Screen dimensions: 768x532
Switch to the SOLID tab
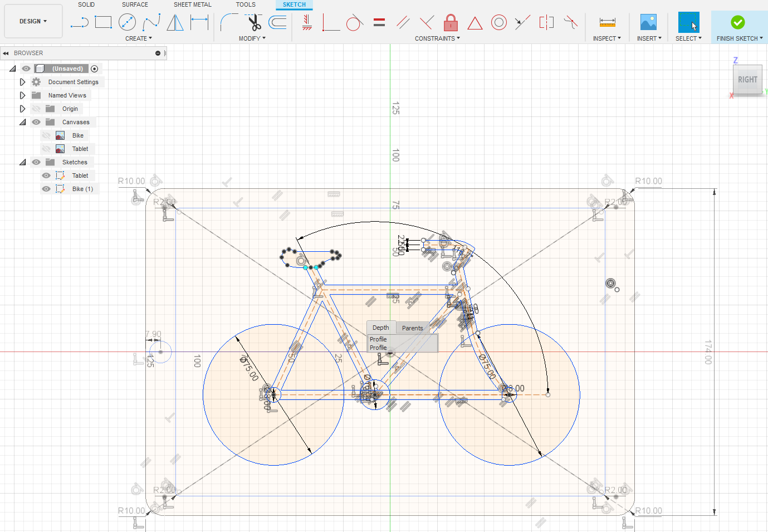pos(86,4)
